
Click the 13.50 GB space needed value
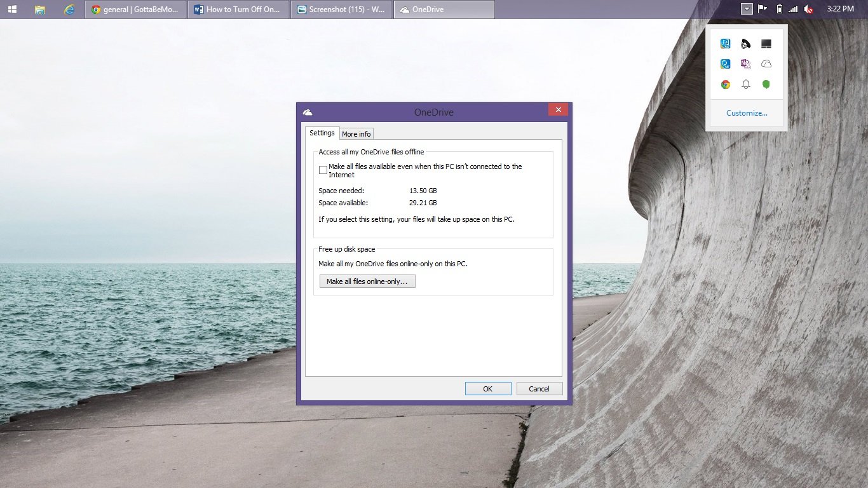423,191
